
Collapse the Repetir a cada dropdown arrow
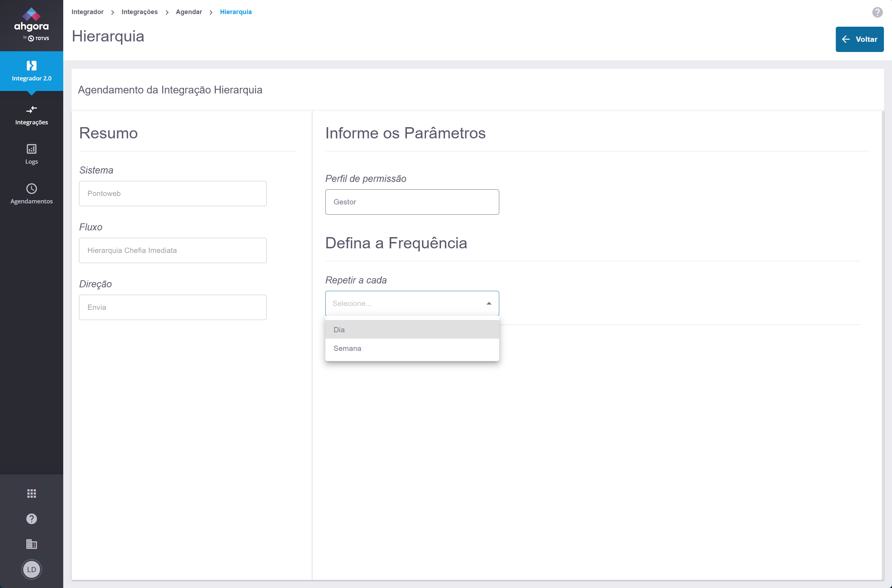click(489, 303)
